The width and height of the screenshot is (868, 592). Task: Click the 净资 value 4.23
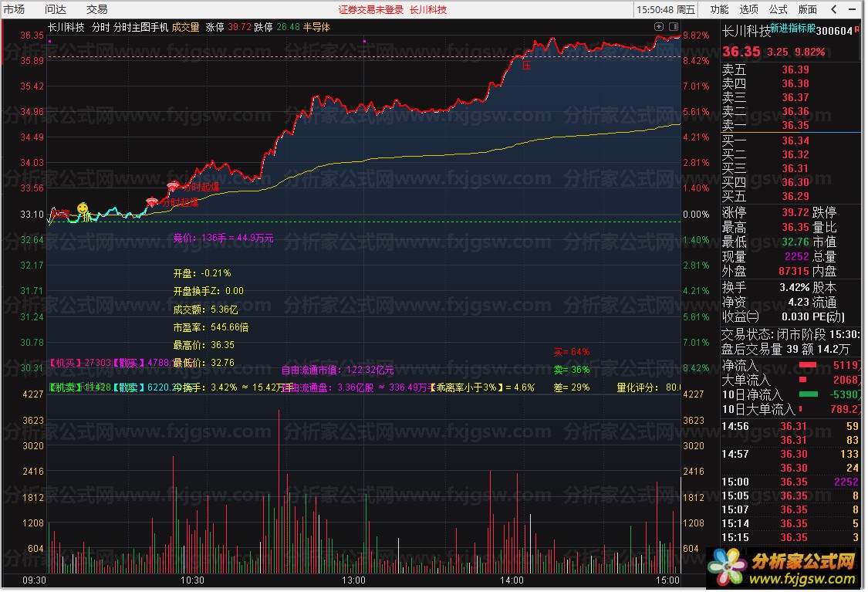(799, 303)
